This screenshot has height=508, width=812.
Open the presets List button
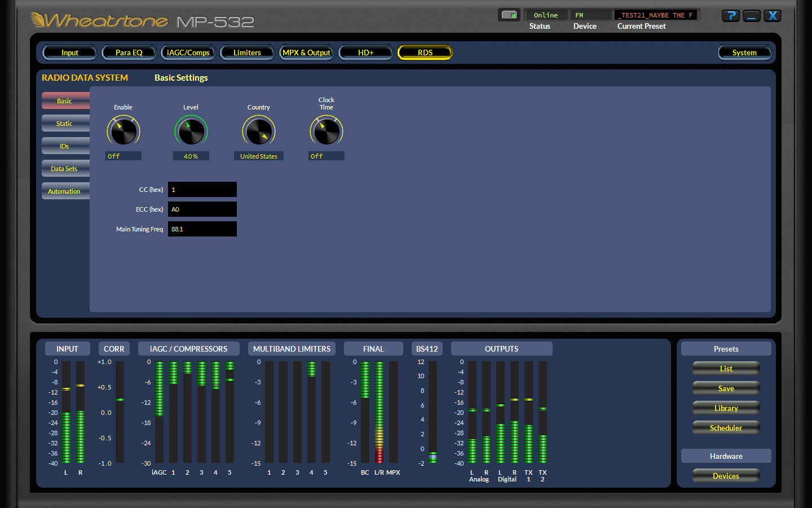(726, 369)
